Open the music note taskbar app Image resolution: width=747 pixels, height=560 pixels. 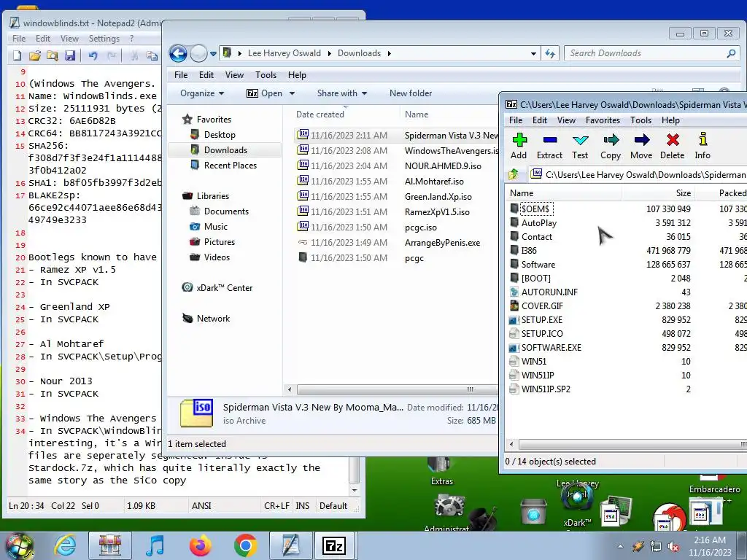coord(155,545)
